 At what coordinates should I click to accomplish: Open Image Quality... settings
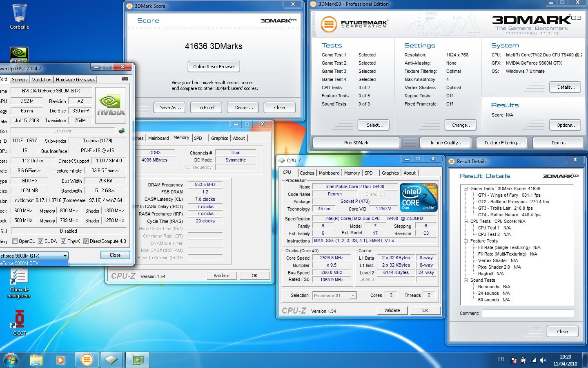446,143
